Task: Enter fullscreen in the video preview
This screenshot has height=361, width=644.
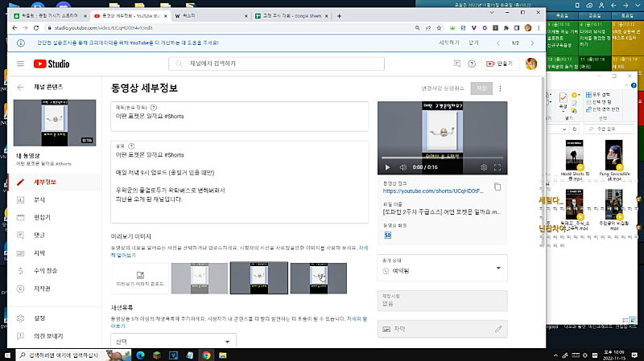Action: click(x=498, y=167)
